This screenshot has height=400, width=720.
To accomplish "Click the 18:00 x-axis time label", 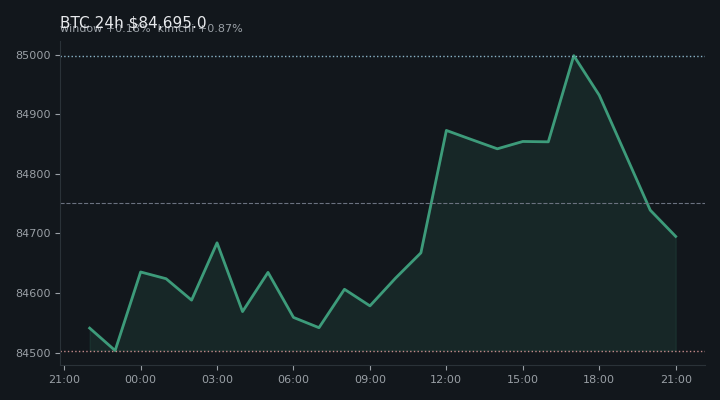I will 599,379.
